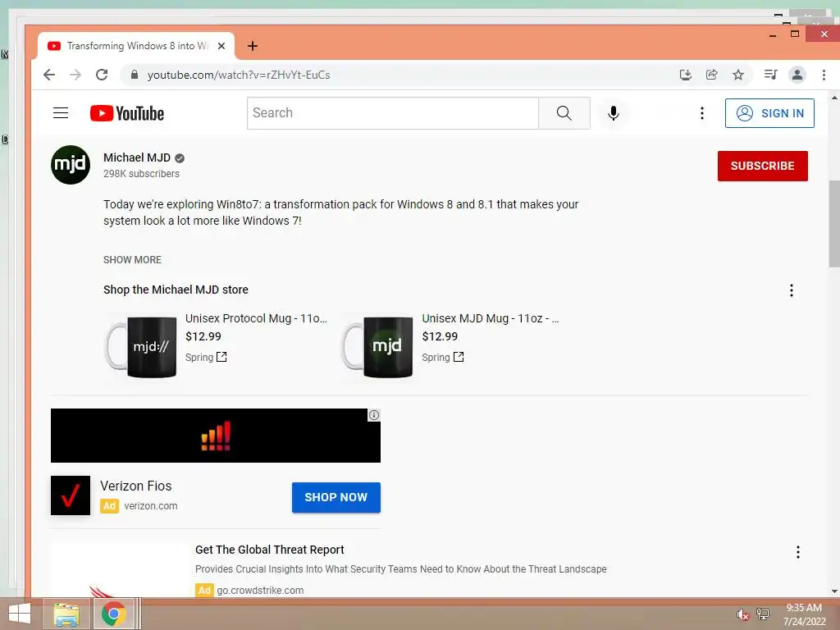Open the media controls icon in Chrome toolbar
This screenshot has height=630, width=840.
point(770,75)
